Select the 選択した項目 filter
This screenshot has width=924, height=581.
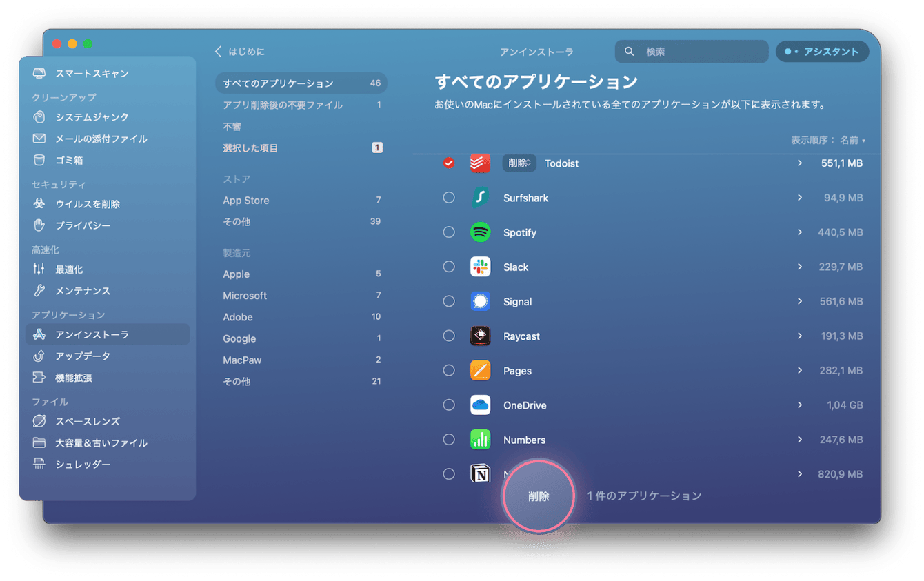pos(301,148)
